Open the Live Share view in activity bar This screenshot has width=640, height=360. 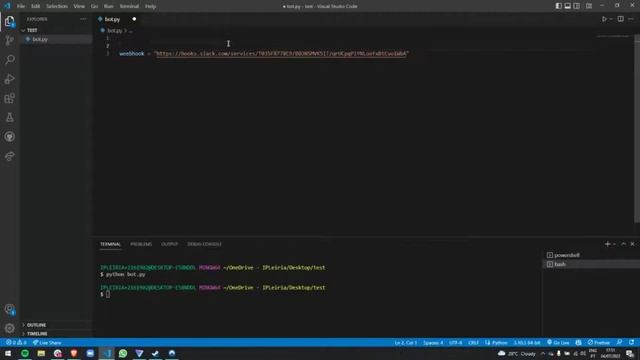(9, 156)
